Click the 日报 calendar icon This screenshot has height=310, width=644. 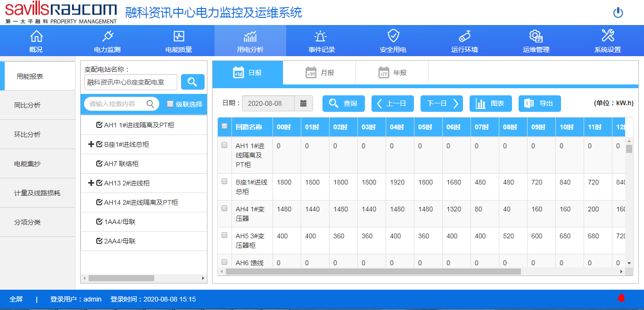click(239, 72)
